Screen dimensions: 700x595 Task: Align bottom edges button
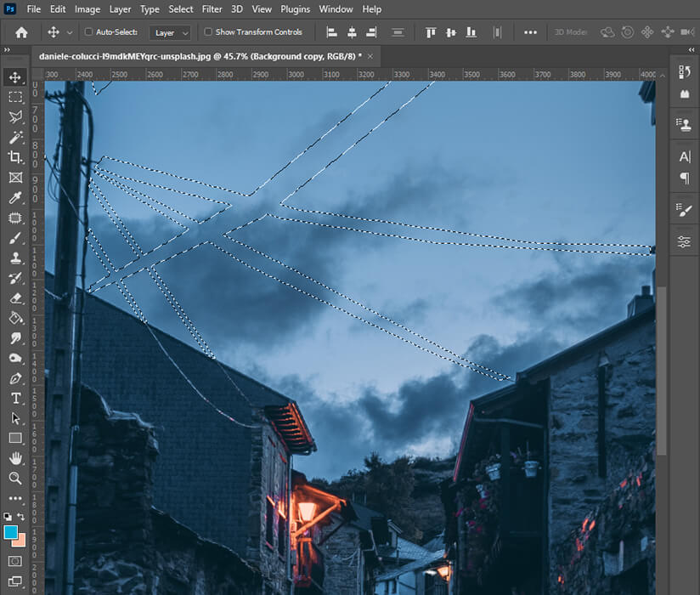point(471,32)
